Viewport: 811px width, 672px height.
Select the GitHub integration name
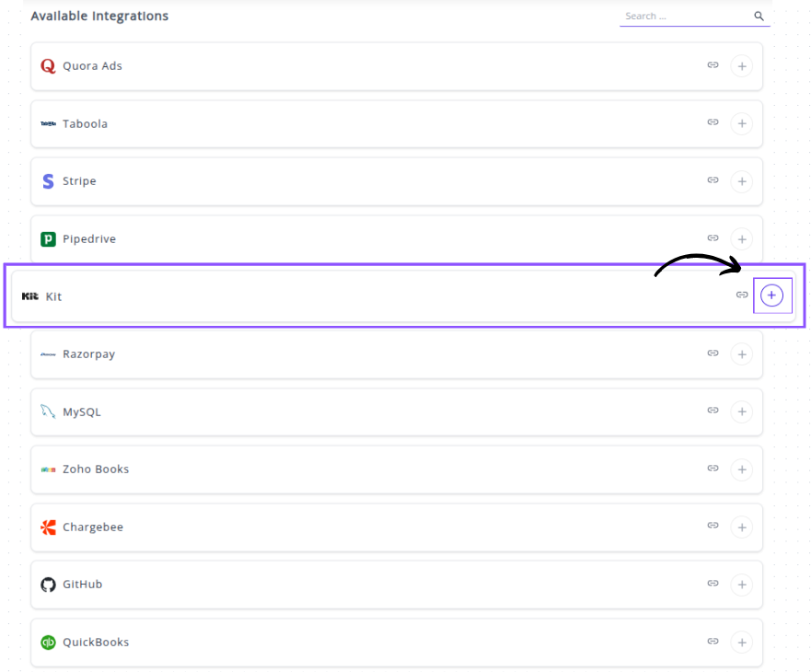pyautogui.click(x=82, y=585)
